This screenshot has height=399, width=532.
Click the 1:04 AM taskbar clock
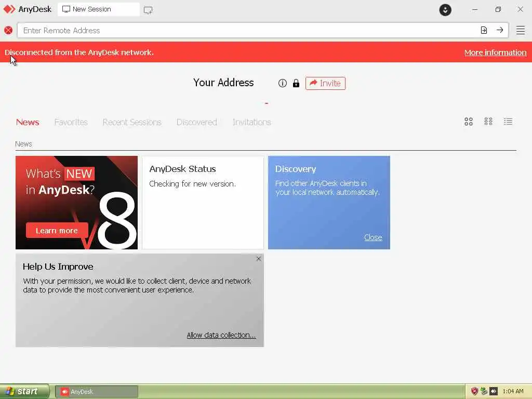click(513, 391)
